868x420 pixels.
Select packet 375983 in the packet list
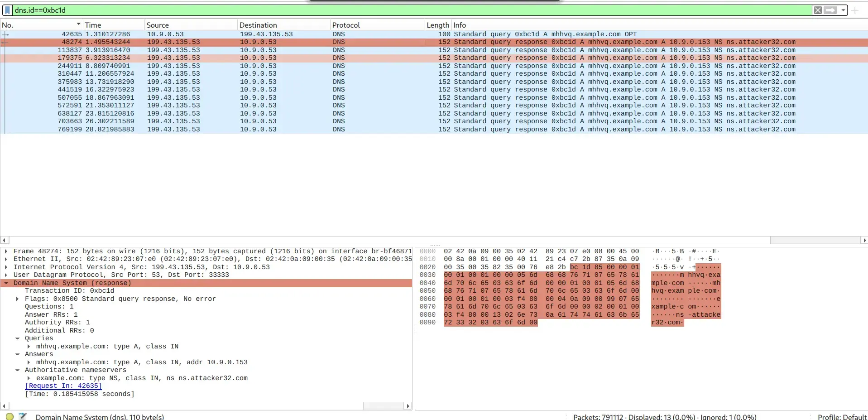[434, 82]
